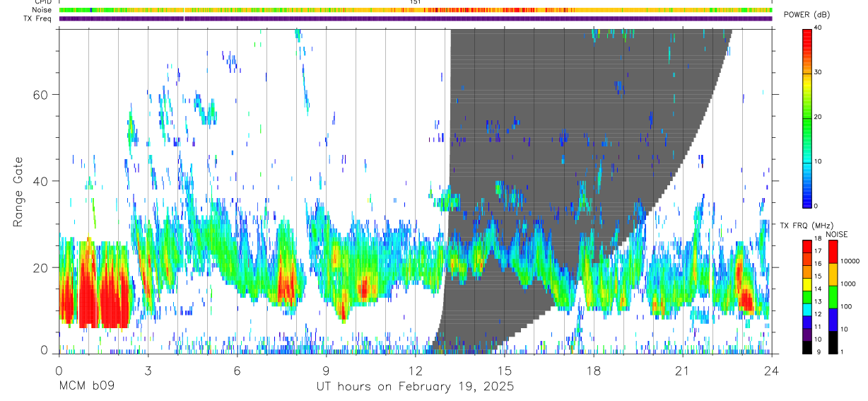The height and width of the screenshot is (401, 868).
Task: Click the 40 tick on the power colorbar
Action: click(x=817, y=28)
